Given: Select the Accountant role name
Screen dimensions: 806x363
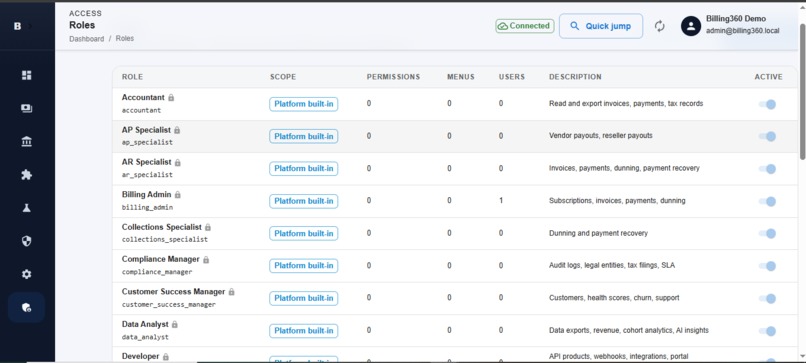Looking at the screenshot, I should coord(143,97).
